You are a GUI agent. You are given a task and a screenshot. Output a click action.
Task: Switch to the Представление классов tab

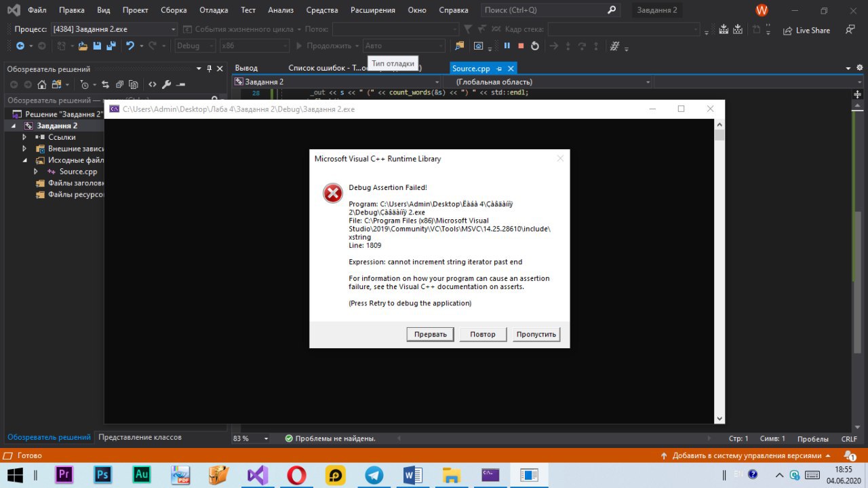tap(140, 437)
